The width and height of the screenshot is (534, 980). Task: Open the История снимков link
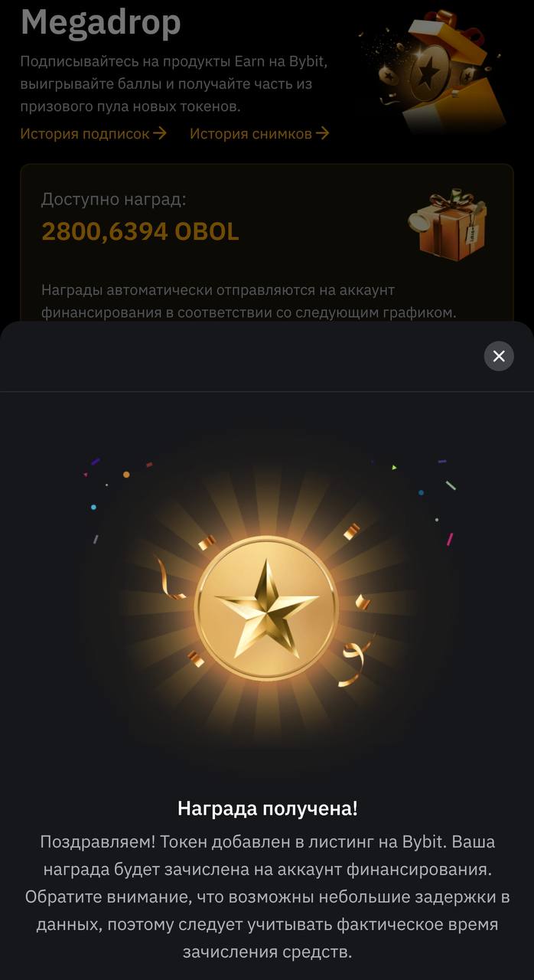tap(259, 133)
